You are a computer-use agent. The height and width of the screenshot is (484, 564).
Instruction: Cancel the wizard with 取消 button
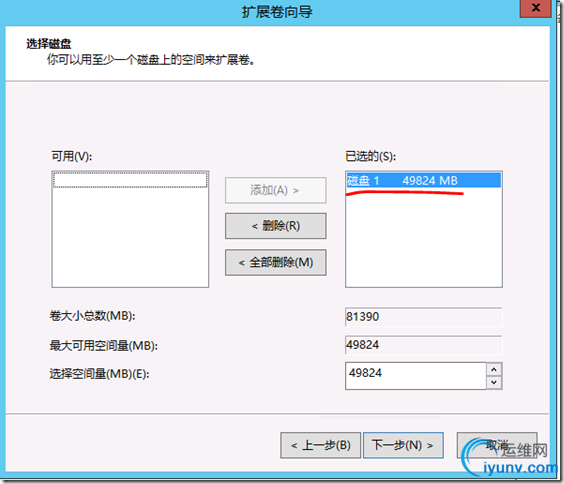(497, 445)
